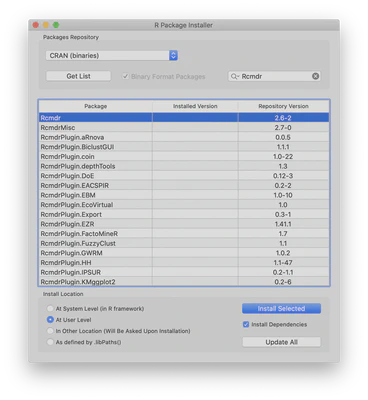Select RcmdrPlugin.EcoVirtual package
368x400 pixels.
[184, 205]
